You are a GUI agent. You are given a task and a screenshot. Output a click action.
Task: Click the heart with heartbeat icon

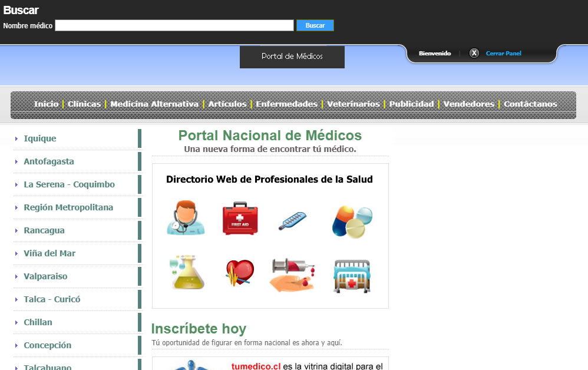240,272
